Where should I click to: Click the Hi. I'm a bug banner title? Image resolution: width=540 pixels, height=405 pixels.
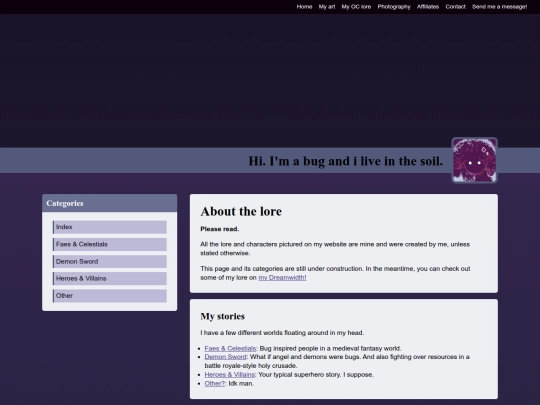(x=345, y=161)
